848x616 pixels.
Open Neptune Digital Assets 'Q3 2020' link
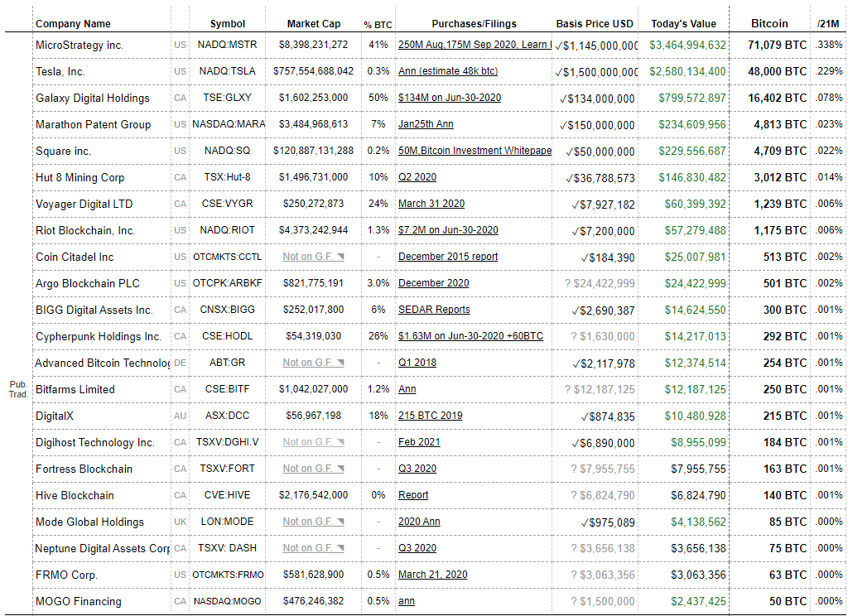417,548
